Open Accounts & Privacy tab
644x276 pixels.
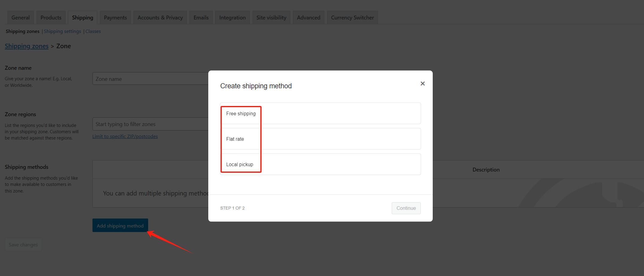(160, 18)
